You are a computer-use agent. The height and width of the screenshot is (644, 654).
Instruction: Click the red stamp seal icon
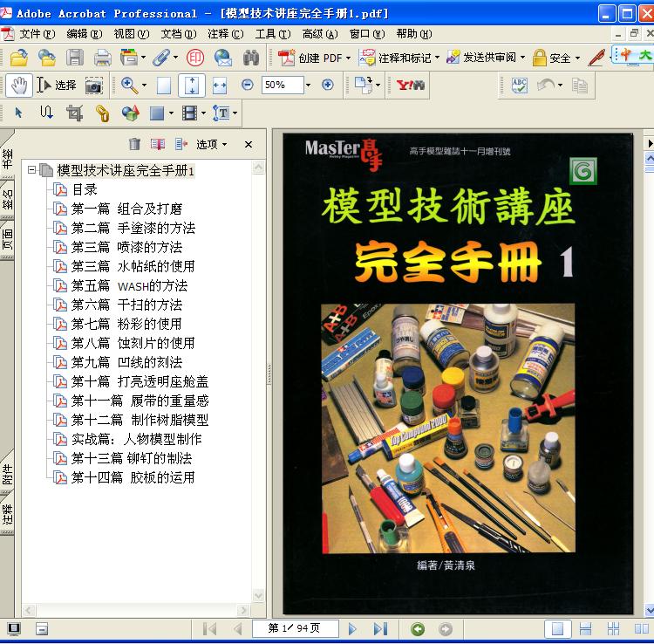(195, 58)
